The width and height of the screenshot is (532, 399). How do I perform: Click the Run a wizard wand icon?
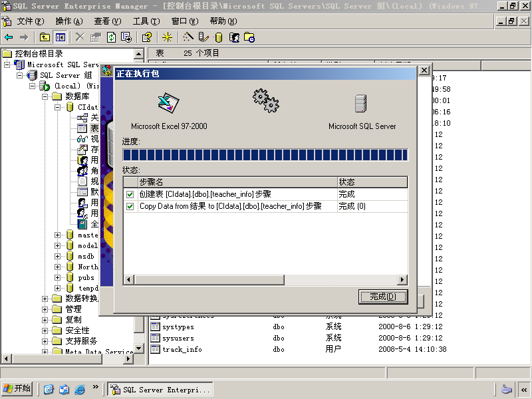[x=188, y=37]
